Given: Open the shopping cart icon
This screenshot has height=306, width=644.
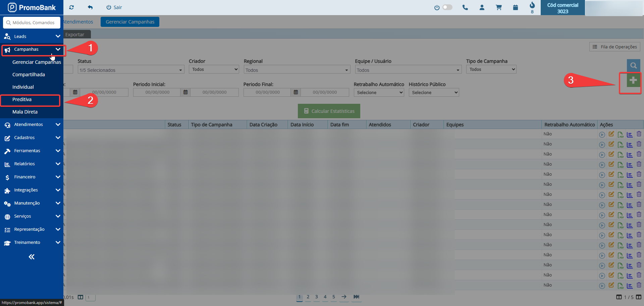Looking at the screenshot, I should (x=499, y=7).
